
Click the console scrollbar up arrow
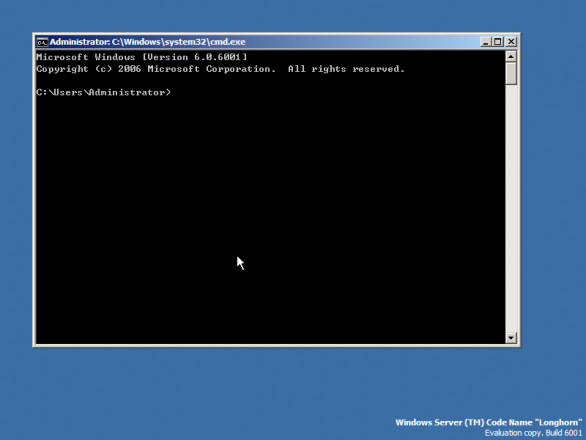click(x=511, y=56)
